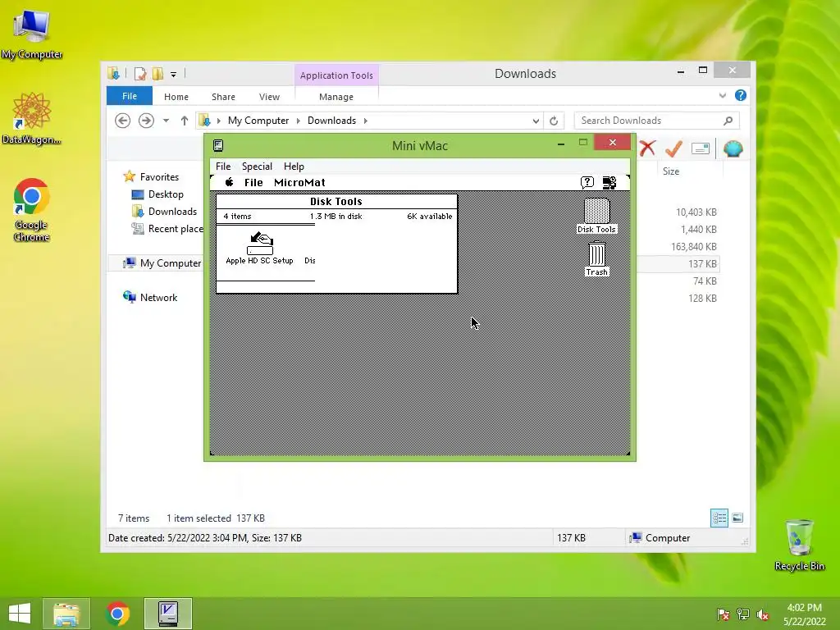This screenshot has width=840, height=630.
Task: Select Google Chrome desktop shortcut
Action: click(x=31, y=209)
